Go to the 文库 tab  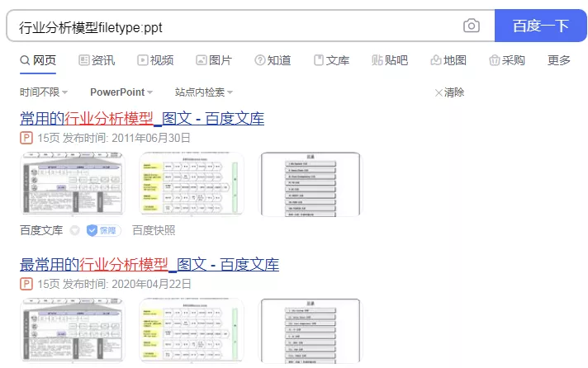(x=331, y=60)
